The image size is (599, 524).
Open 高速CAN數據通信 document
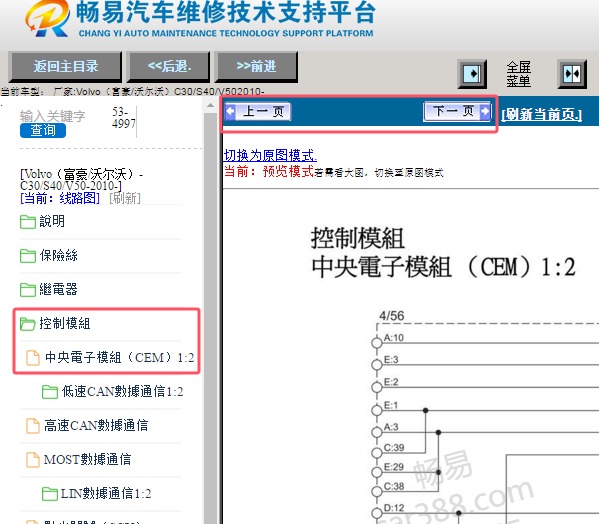tap(96, 425)
